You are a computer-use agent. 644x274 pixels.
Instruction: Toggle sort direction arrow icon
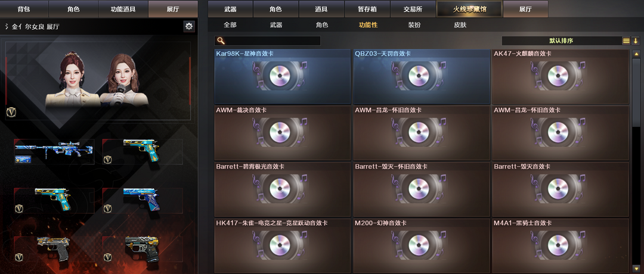(x=636, y=41)
